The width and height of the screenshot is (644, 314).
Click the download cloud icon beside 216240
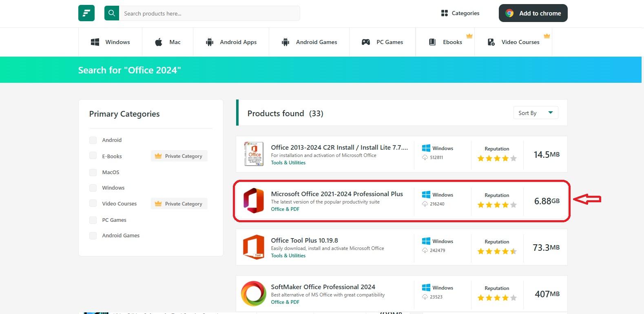[x=425, y=204]
